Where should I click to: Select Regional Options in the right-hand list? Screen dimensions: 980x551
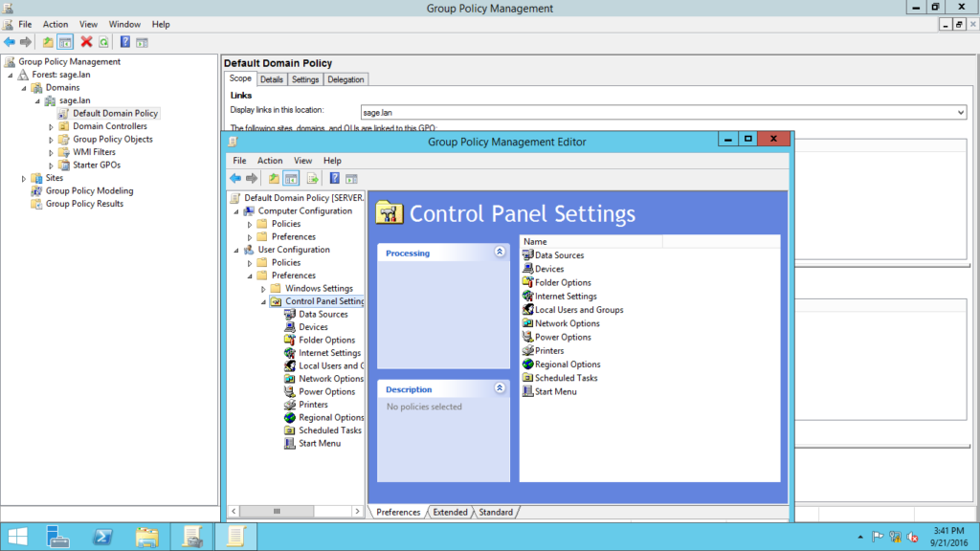click(567, 364)
